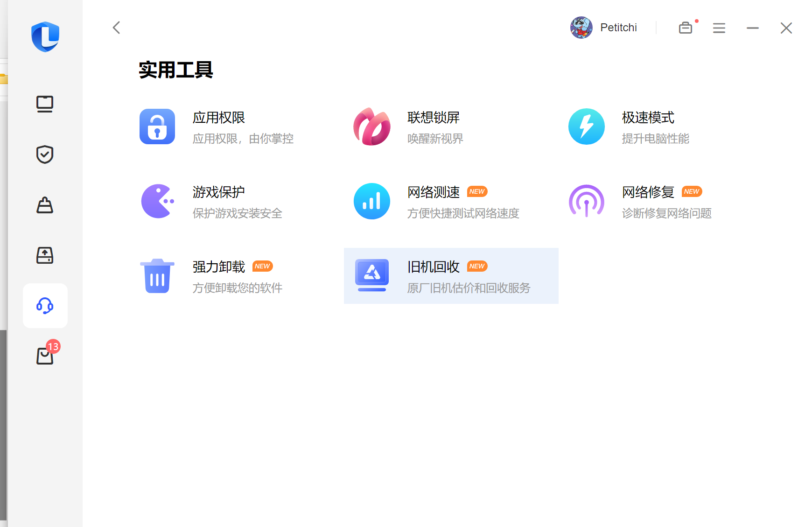Go back with the left arrow

tap(117, 28)
